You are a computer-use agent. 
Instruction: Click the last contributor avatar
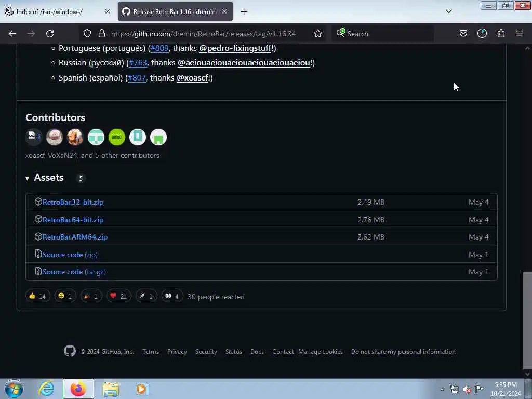pyautogui.click(x=158, y=137)
